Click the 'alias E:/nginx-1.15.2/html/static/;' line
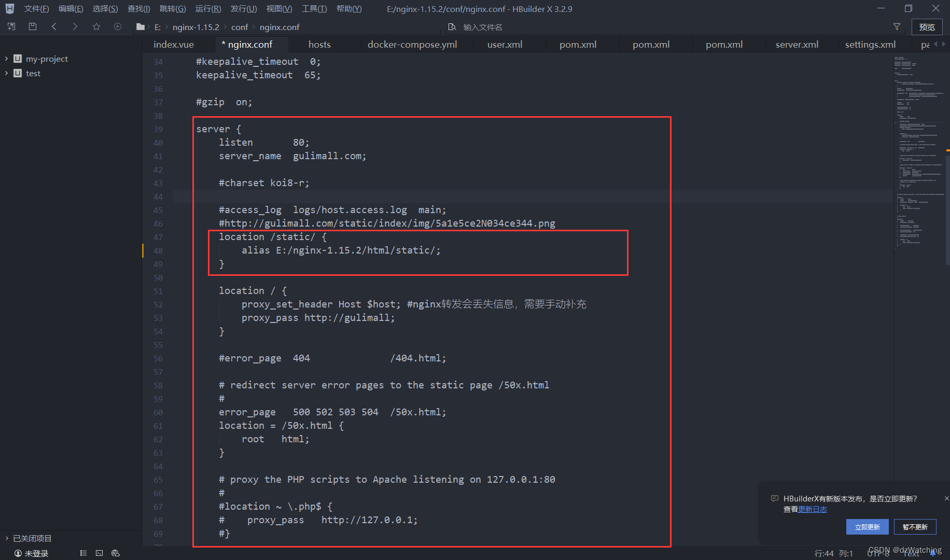This screenshot has width=950, height=560. click(x=341, y=250)
